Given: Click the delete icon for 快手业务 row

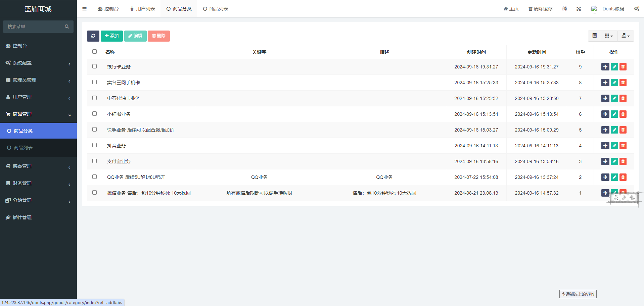Looking at the screenshot, I should pos(623,130).
